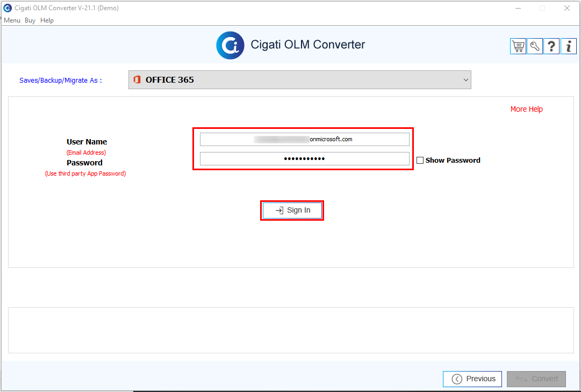581x392 pixels.
Task: Click the '(Email Address)' hint text
Action: point(87,153)
